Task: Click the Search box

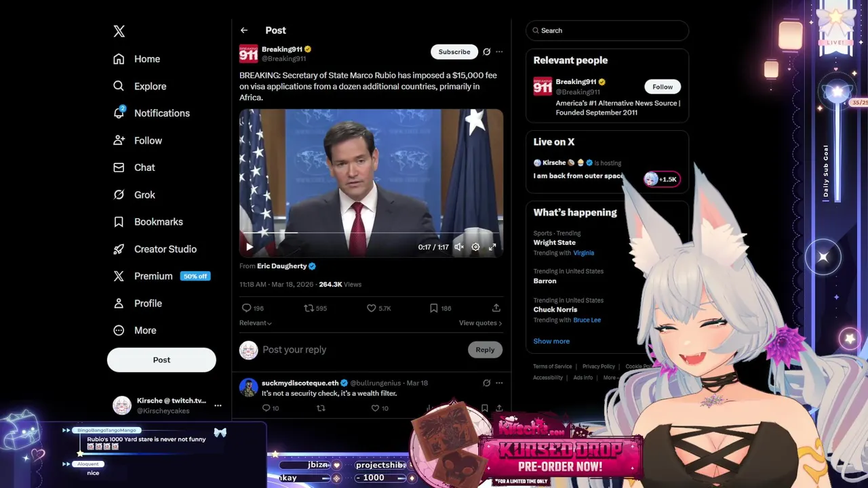Action: point(607,30)
